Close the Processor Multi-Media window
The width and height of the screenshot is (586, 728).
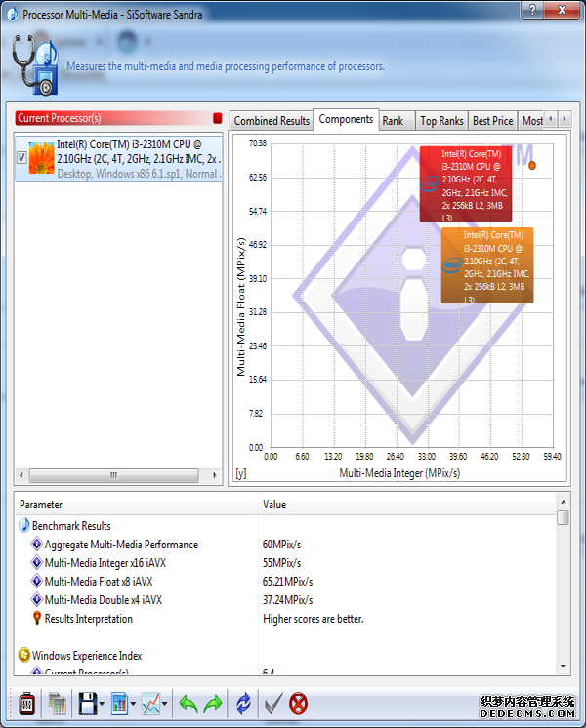[x=562, y=10]
